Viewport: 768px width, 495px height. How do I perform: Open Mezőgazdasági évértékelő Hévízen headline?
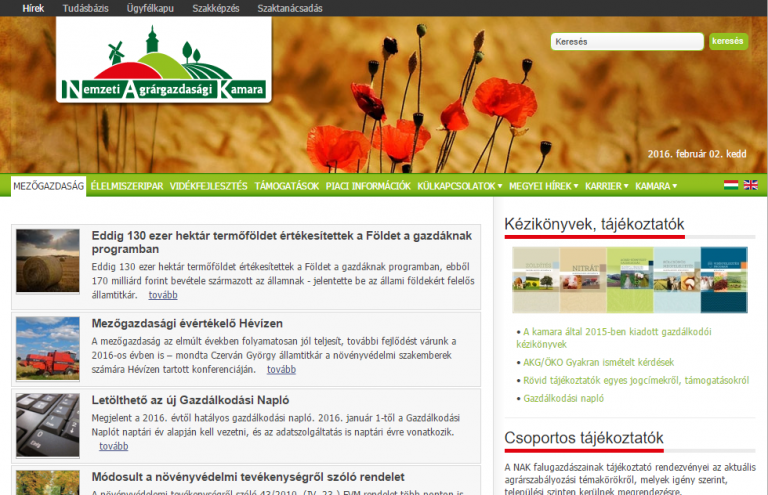point(187,323)
